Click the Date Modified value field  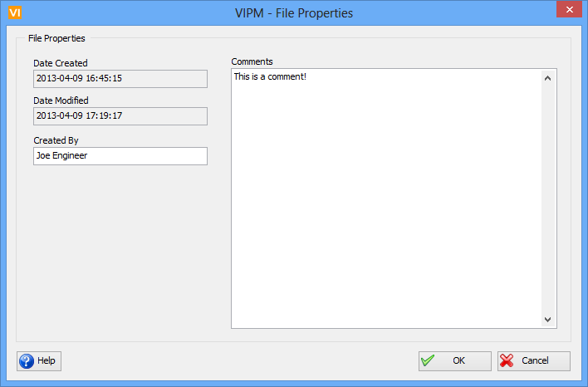[120, 116]
